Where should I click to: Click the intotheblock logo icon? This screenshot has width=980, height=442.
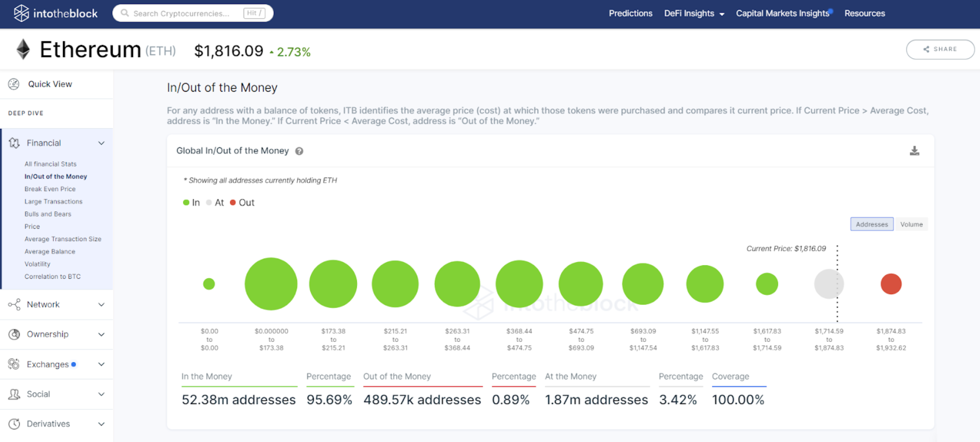point(21,13)
